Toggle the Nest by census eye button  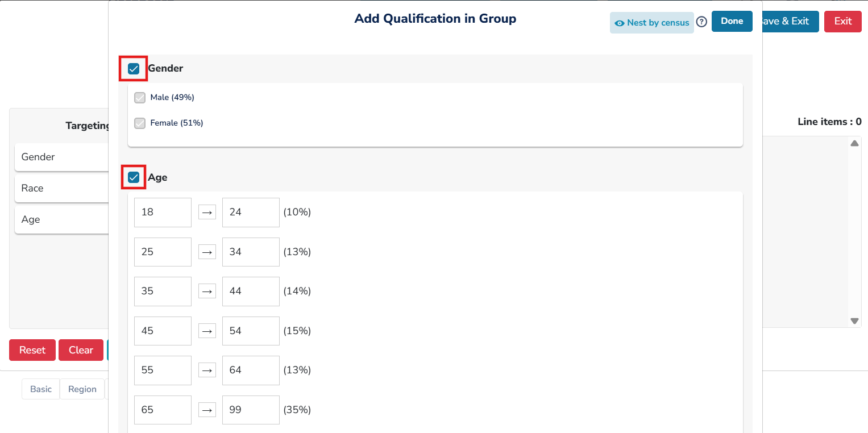tap(651, 23)
